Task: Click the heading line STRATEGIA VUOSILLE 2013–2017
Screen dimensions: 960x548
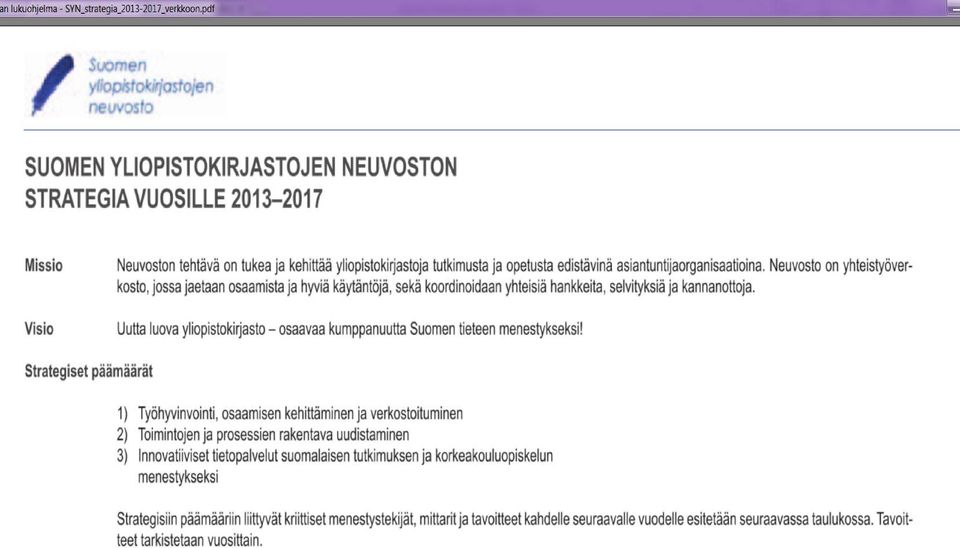Action: click(173, 199)
